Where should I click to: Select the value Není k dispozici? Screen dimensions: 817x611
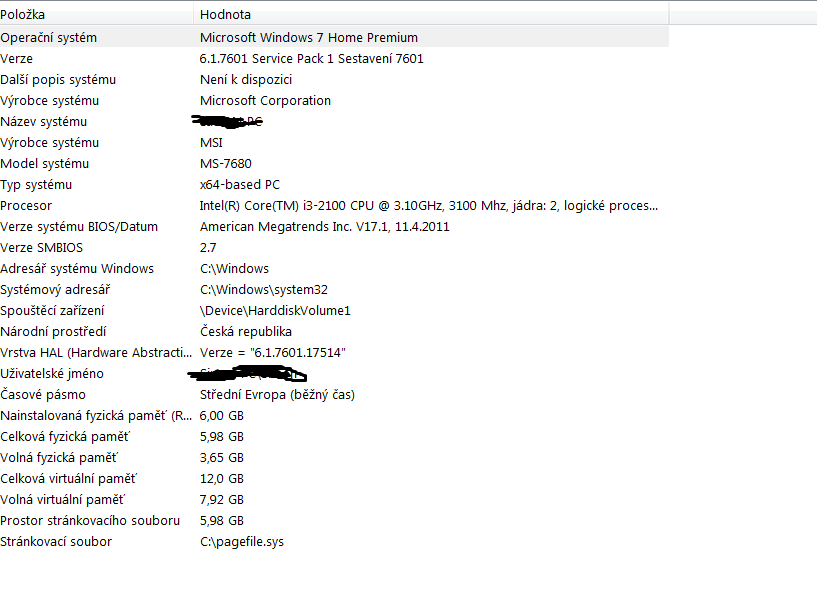(246, 80)
